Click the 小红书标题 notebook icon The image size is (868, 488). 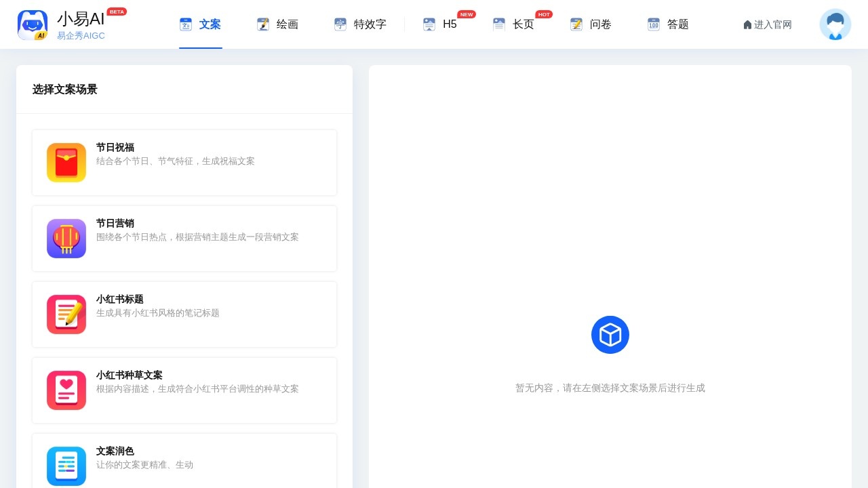(66, 314)
